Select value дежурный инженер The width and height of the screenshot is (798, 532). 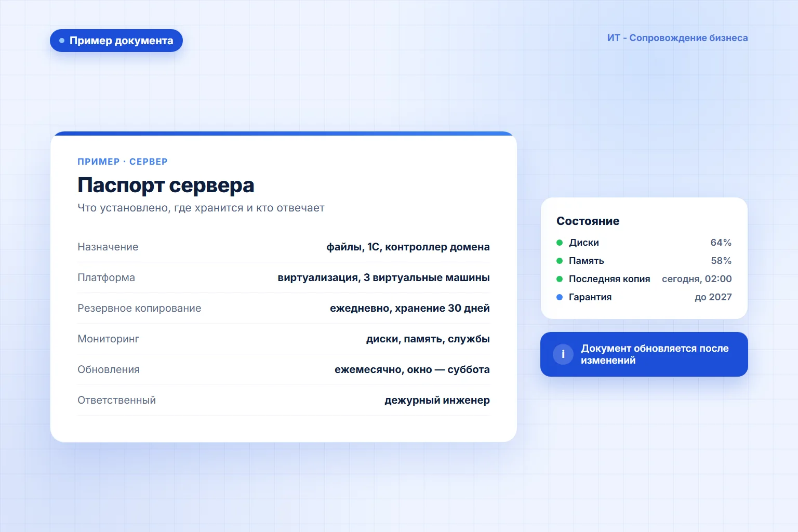click(x=437, y=400)
